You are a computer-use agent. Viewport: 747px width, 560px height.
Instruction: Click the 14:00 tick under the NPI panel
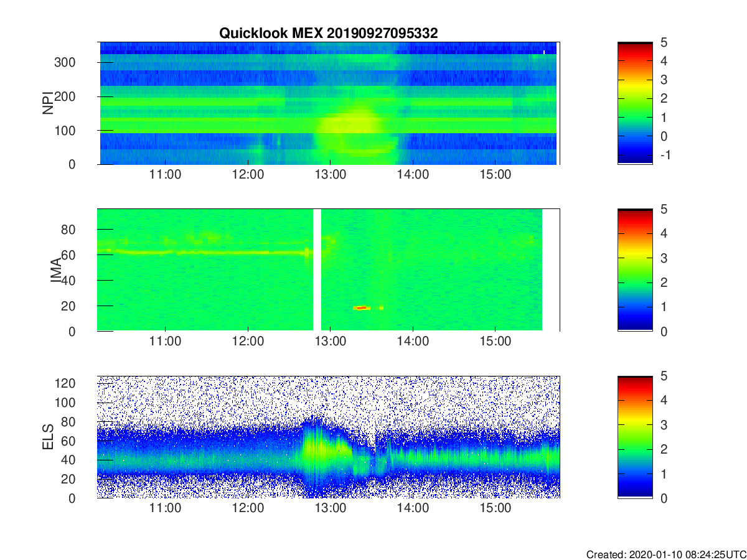(x=413, y=175)
